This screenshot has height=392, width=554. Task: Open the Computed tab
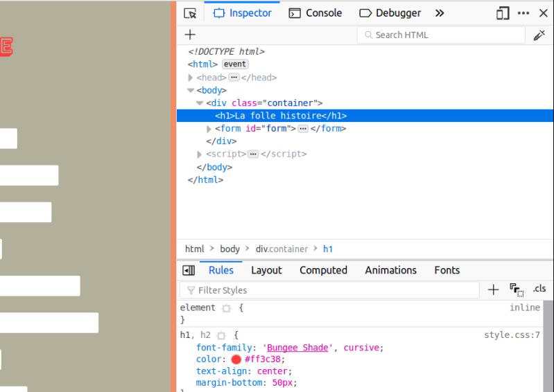click(323, 270)
